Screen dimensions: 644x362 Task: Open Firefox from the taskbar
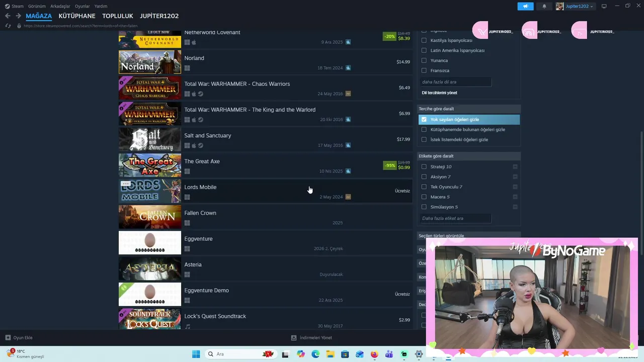coord(374,354)
